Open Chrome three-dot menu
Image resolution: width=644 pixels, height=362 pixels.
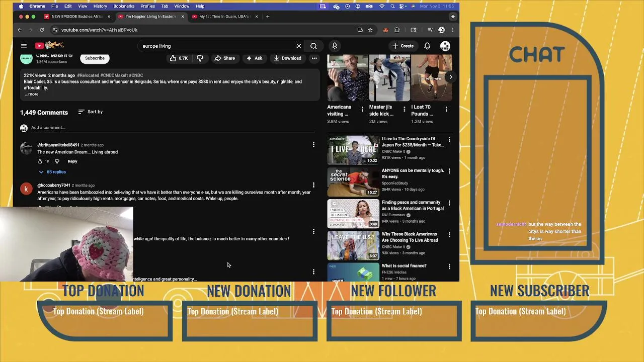click(452, 30)
